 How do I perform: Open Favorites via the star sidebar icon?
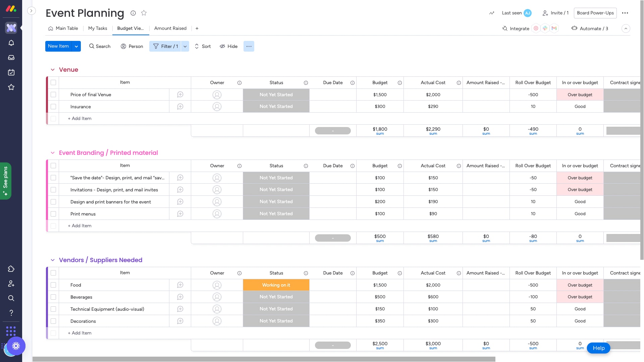pyautogui.click(x=11, y=87)
